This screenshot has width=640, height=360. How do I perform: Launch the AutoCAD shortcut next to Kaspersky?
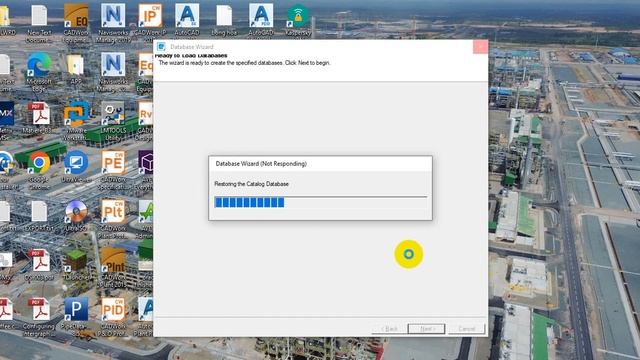click(261, 16)
